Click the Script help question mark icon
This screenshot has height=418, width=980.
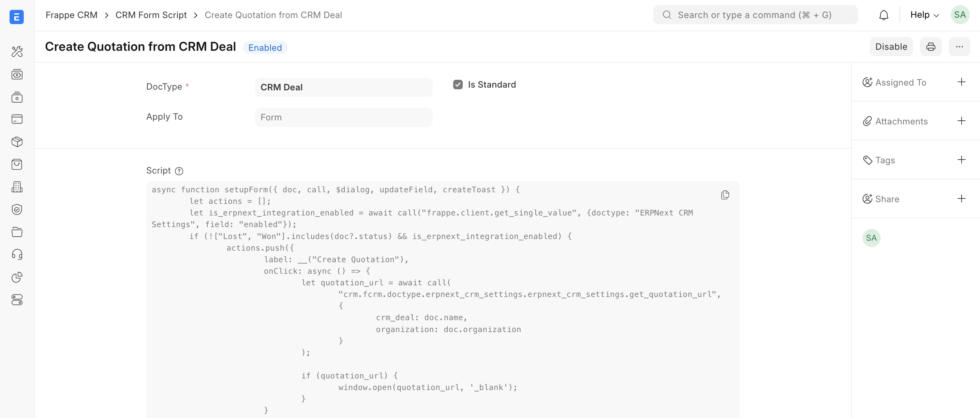click(179, 171)
